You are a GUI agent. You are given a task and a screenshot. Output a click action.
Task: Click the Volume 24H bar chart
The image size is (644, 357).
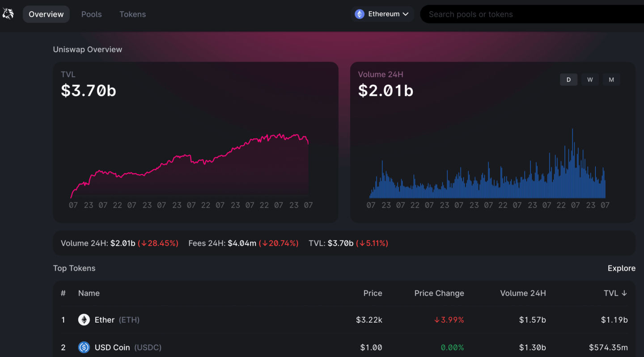487,164
